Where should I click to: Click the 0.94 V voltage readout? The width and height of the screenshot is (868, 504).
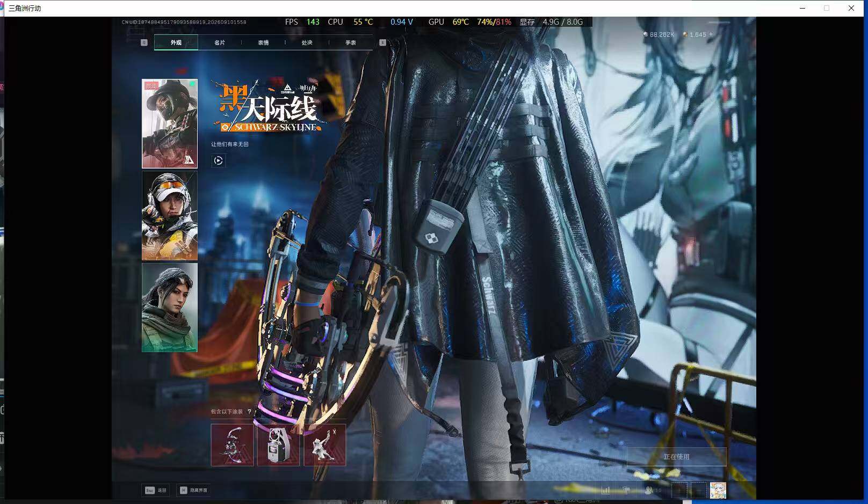402,22
